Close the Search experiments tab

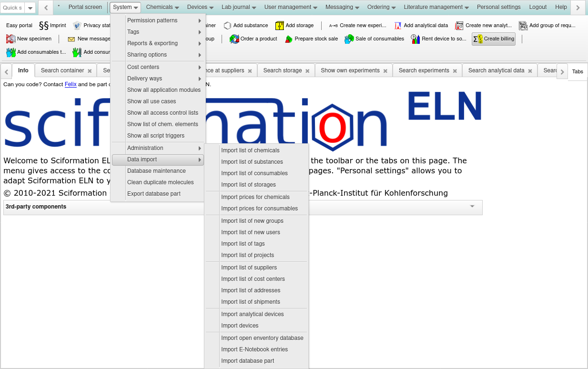[x=455, y=71]
